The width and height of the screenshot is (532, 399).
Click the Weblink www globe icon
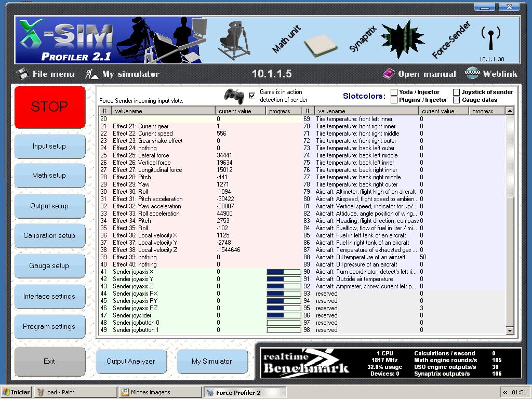coord(472,73)
